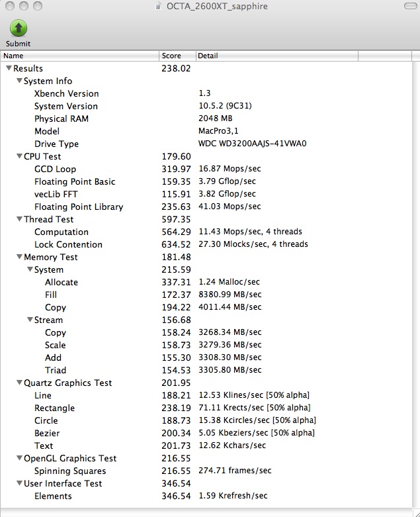Viewport: 420px width, 517px height.
Task: Click the 2048 MB RAM value
Action: 216,118
